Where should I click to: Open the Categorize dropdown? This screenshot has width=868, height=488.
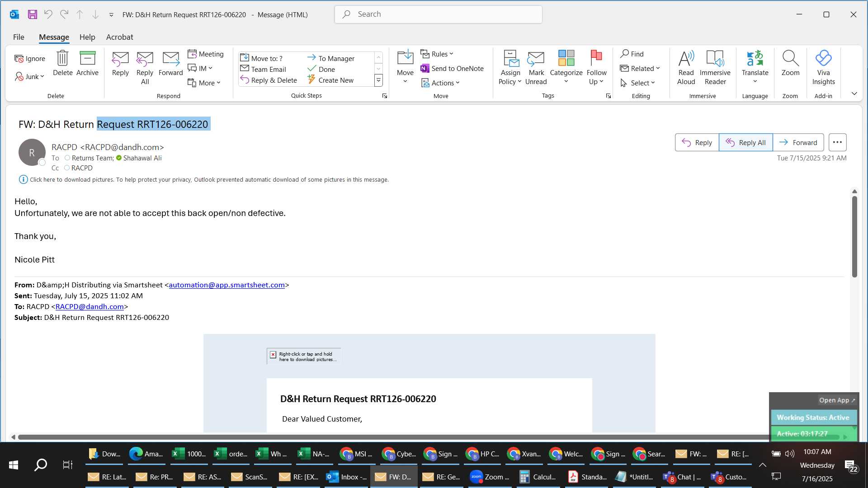click(x=566, y=68)
